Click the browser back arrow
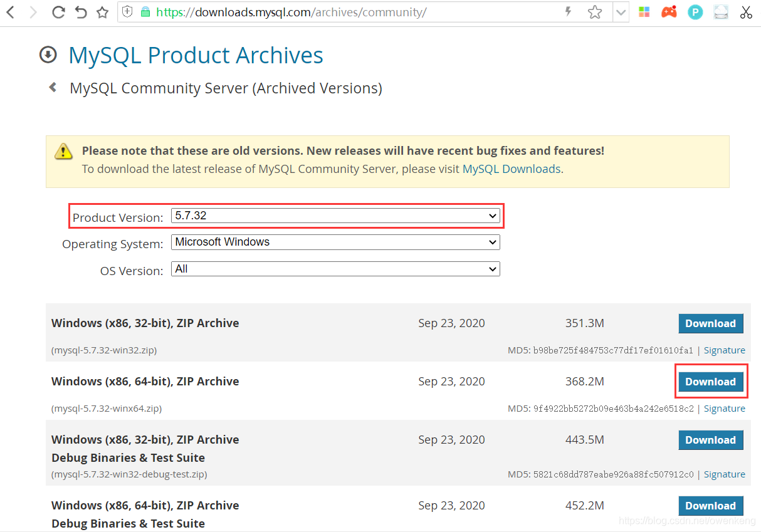Viewport: 761px width, 532px height. (x=10, y=12)
